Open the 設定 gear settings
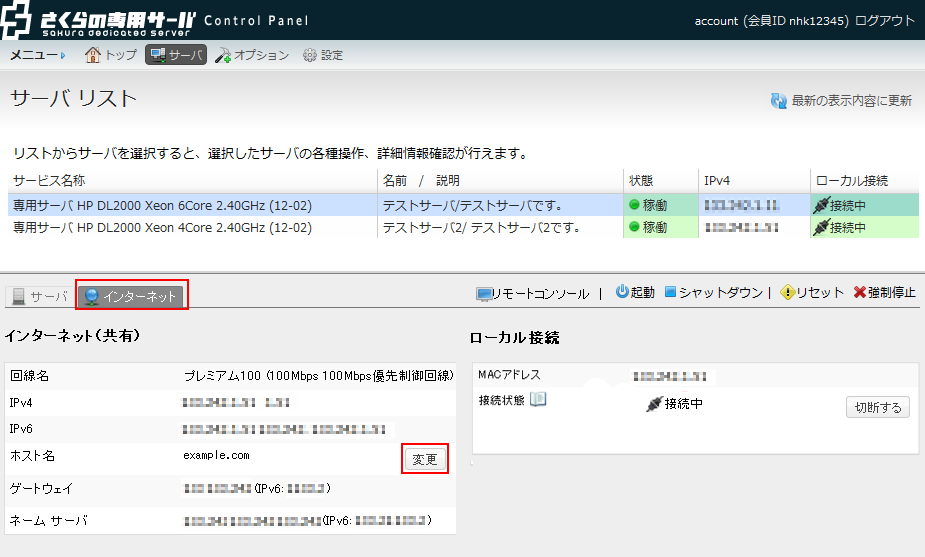 click(322, 55)
